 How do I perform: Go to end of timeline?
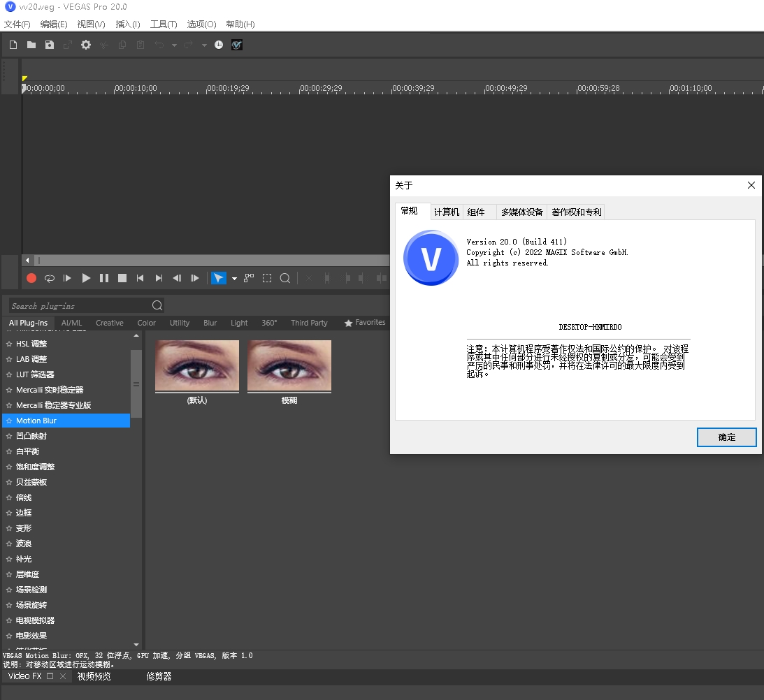[x=159, y=278]
